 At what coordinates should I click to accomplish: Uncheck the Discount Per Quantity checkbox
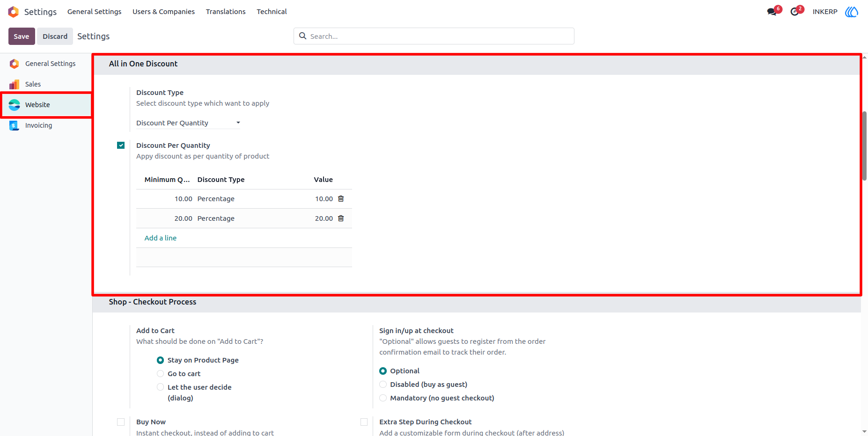coord(121,145)
